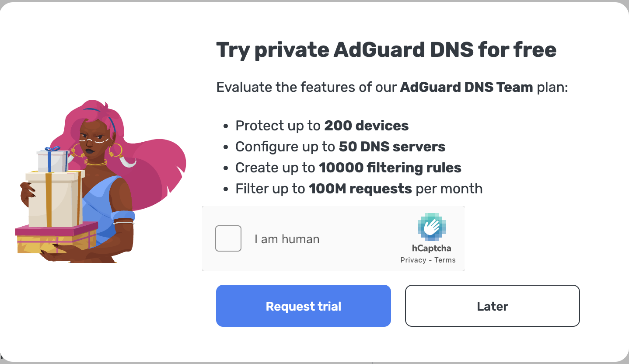
Task: Click the small white gift box with blue ribbon
Action: pyautogui.click(x=52, y=161)
